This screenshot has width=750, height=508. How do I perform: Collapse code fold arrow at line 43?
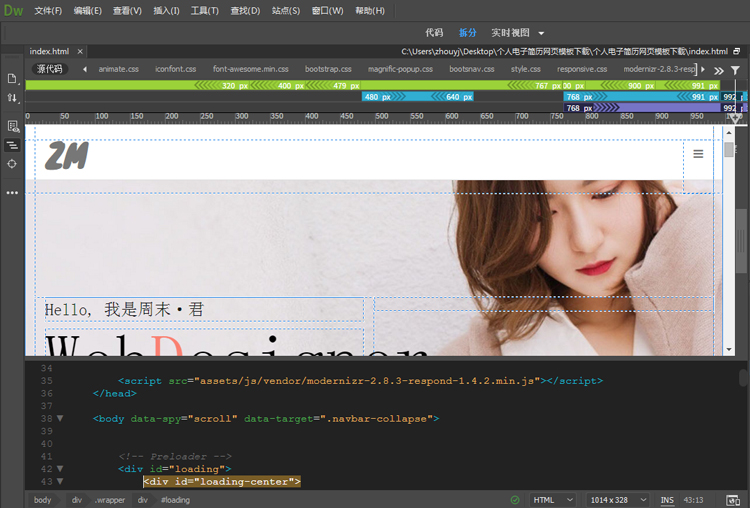click(60, 481)
